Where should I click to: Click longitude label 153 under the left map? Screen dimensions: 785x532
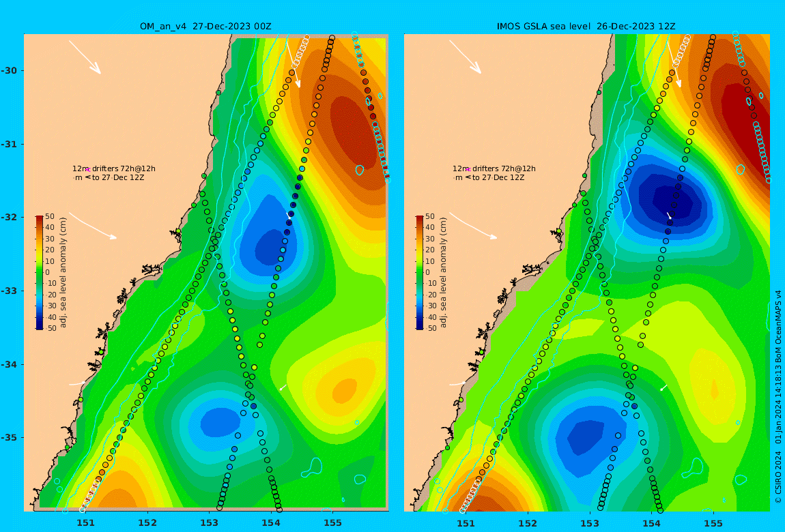tap(210, 523)
